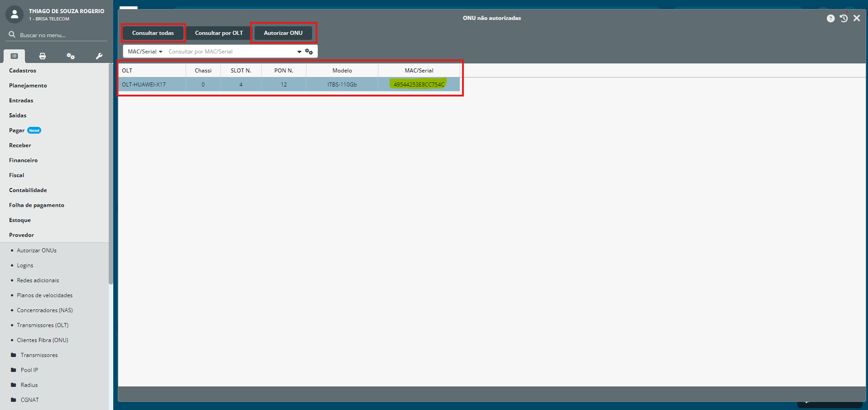
Task: Expand the Pool IP folder
Action: (x=29, y=370)
